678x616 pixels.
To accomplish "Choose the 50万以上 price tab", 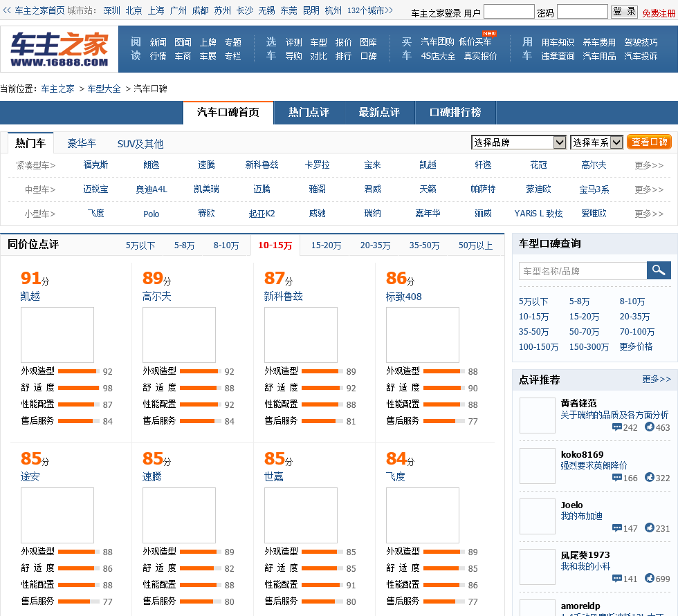I will [475, 245].
